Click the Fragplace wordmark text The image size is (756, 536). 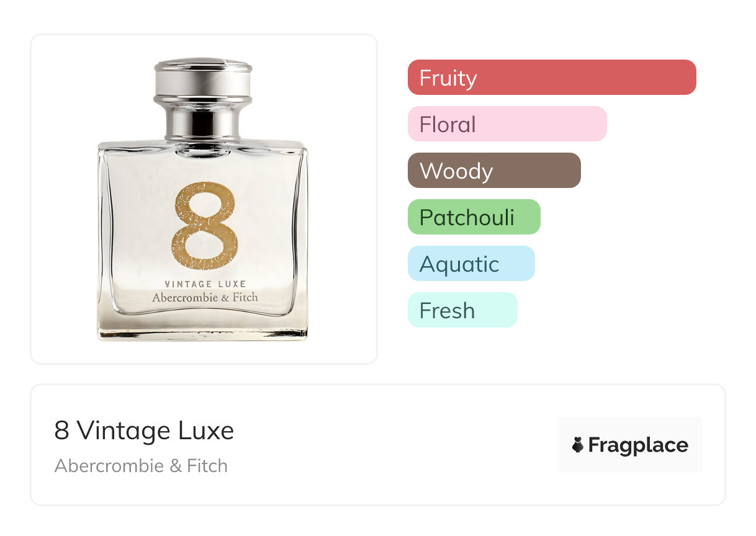click(x=638, y=445)
